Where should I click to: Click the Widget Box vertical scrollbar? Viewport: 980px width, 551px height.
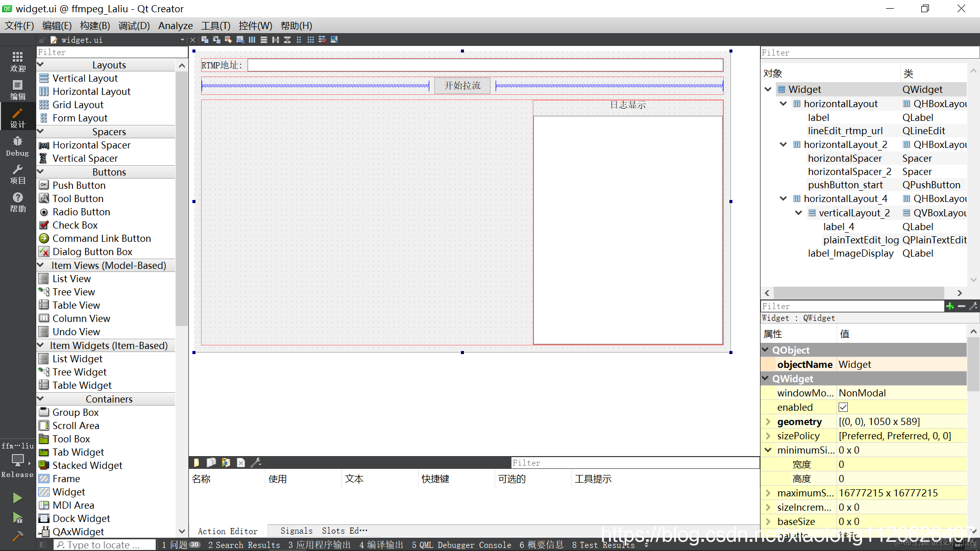182,199
